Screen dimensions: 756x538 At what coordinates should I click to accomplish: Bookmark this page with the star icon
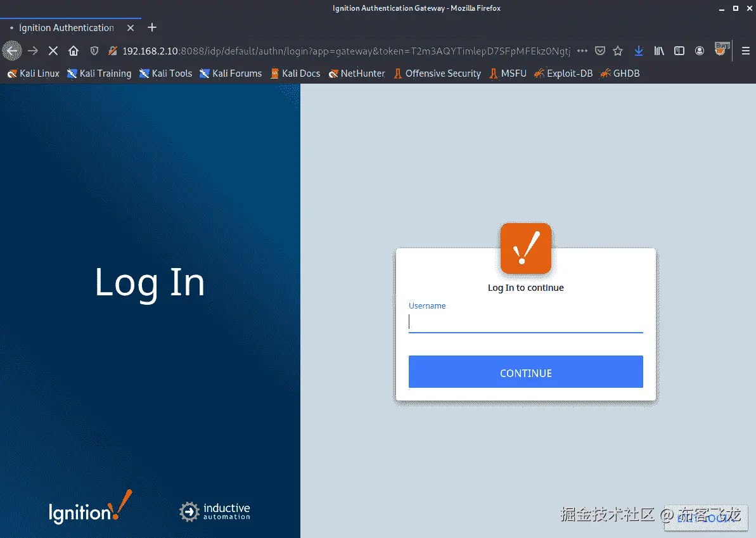click(618, 51)
